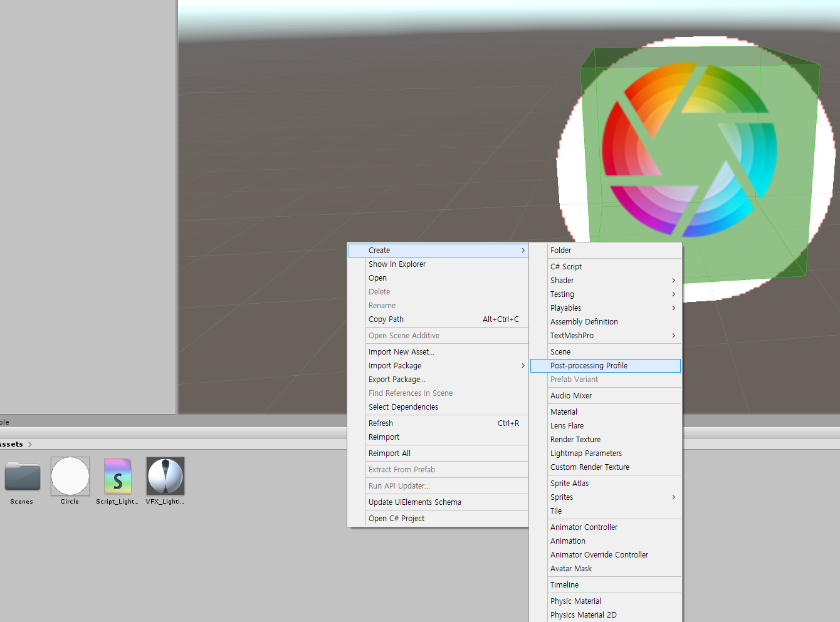
Task: Create a Timeline asset
Action: pyautogui.click(x=606, y=585)
